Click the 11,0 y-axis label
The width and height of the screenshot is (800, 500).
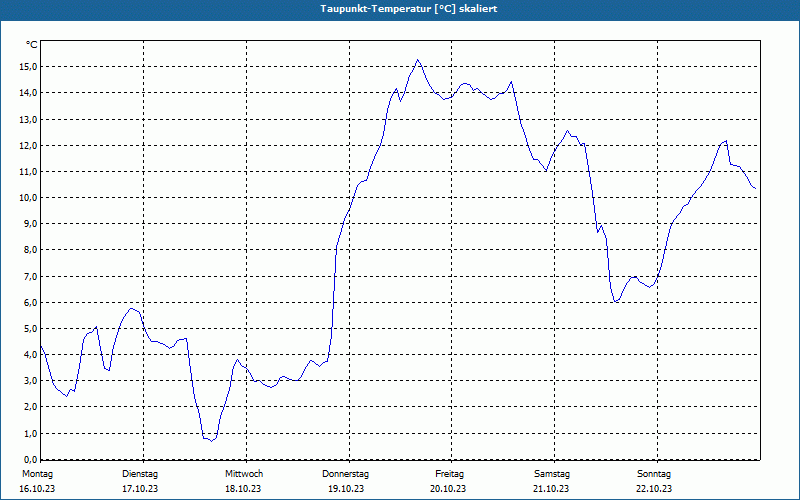[28, 171]
